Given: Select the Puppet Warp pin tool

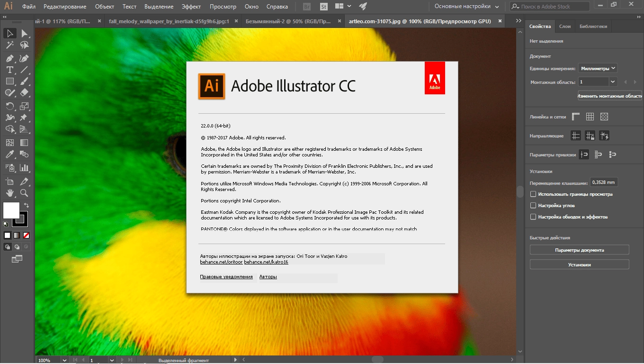Looking at the screenshot, I should coord(24,117).
